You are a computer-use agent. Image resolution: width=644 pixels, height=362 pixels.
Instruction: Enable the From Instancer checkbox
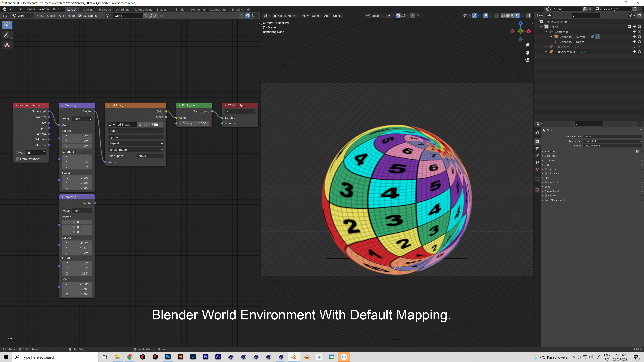coord(18,159)
